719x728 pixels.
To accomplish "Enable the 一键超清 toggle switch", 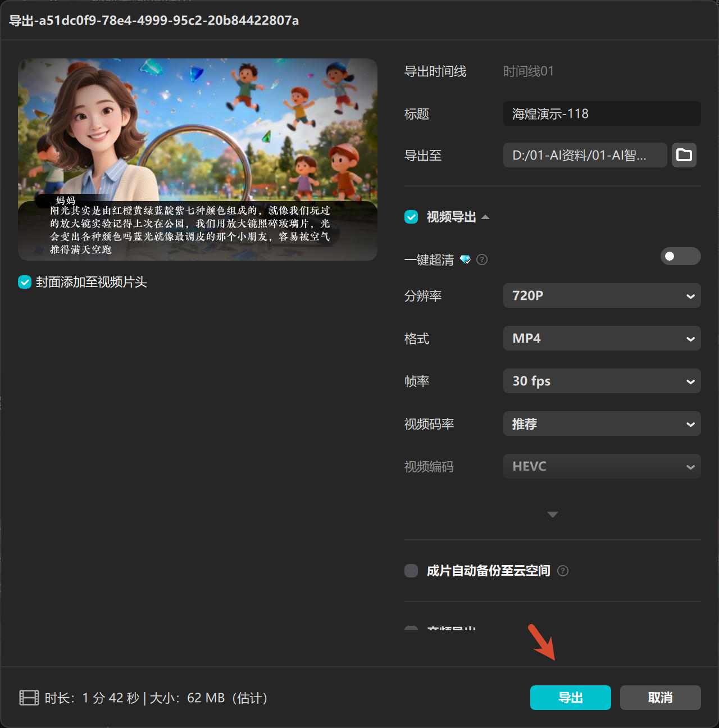I will point(680,256).
